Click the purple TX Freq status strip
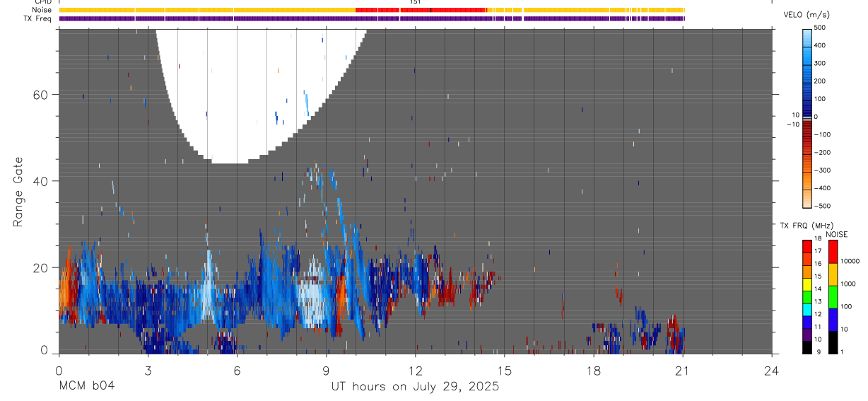The width and height of the screenshot is (868, 401). tap(372, 18)
